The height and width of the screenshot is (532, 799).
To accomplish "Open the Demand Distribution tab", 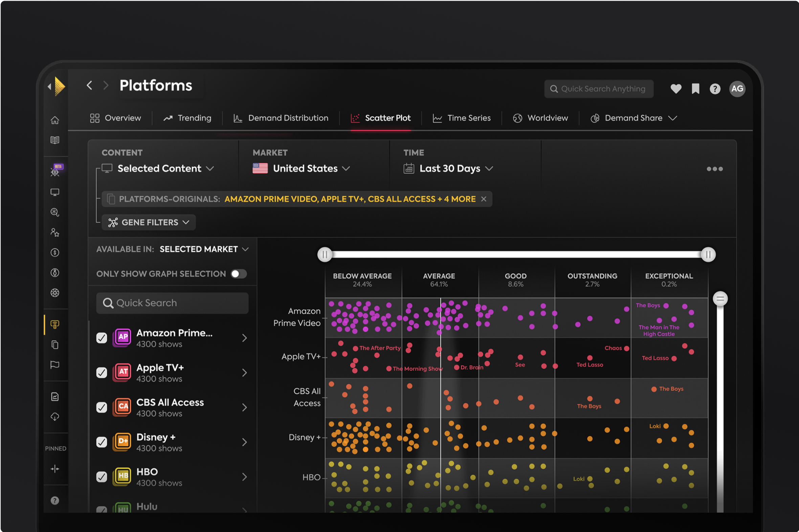I will 281,118.
